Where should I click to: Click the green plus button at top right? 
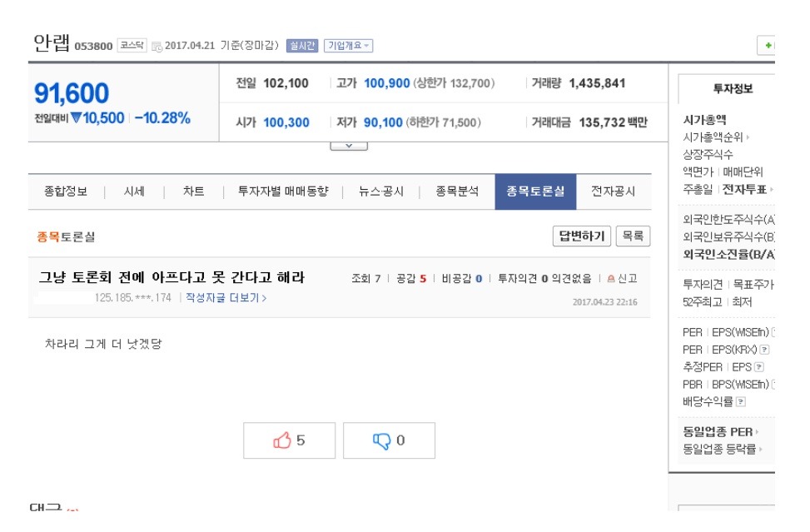767,46
